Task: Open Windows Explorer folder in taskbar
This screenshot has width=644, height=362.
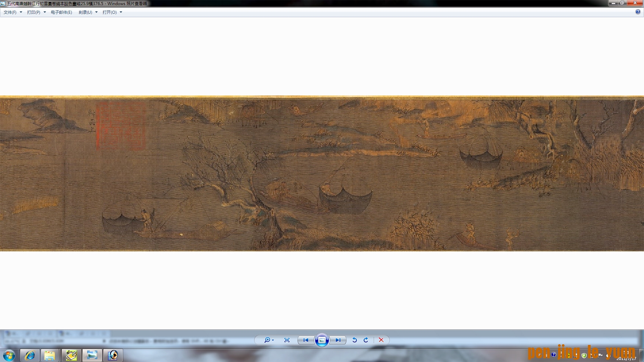Action: tap(50, 355)
